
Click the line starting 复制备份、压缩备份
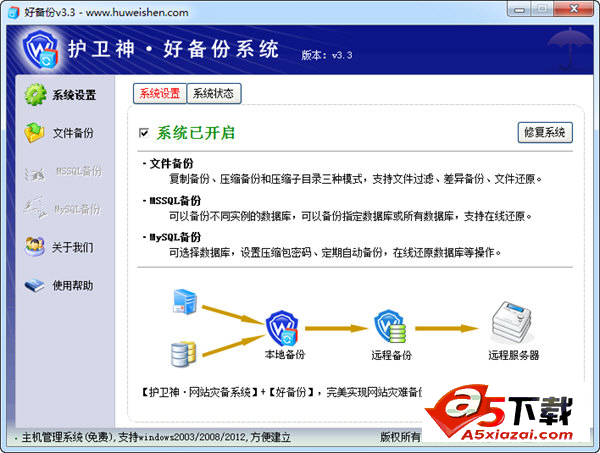tap(355, 179)
